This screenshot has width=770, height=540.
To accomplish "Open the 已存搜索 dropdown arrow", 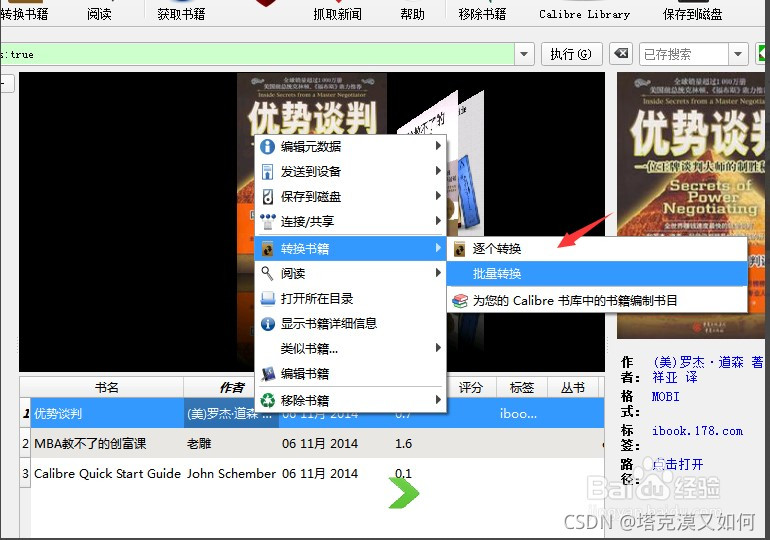I will 738,54.
